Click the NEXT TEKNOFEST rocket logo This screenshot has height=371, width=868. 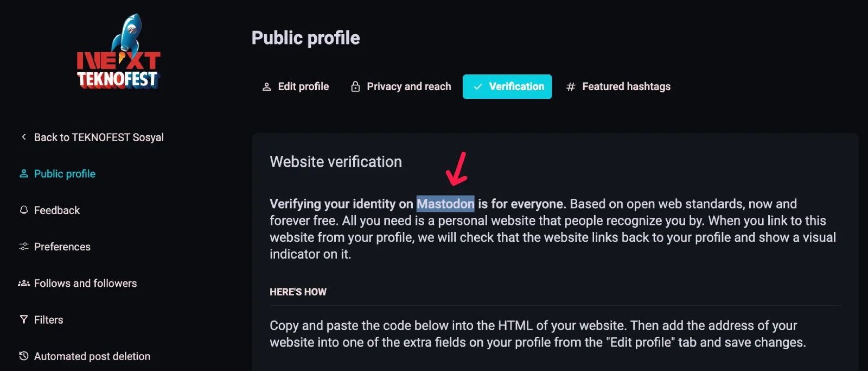(x=118, y=52)
